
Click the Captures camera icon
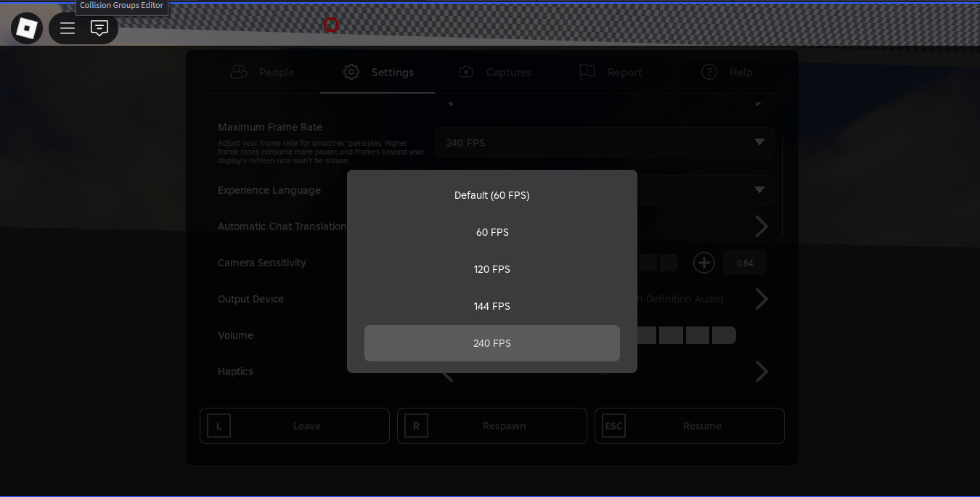pyautogui.click(x=465, y=72)
